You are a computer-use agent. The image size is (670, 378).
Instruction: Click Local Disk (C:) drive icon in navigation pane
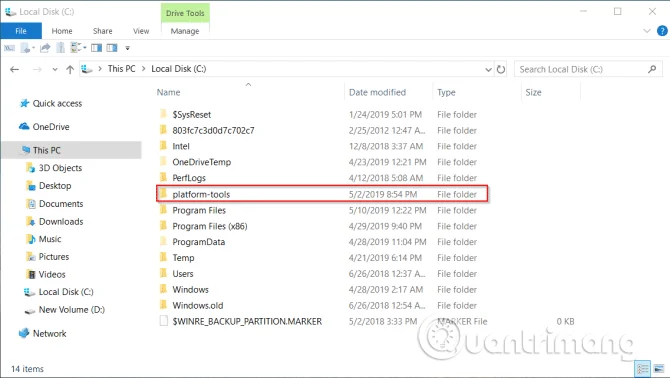click(29, 292)
